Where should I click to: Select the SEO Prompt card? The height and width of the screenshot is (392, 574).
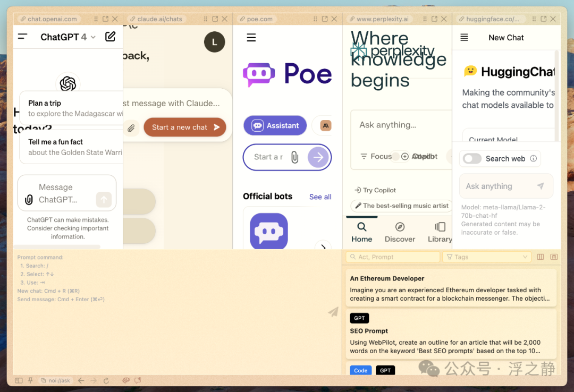coord(451,334)
